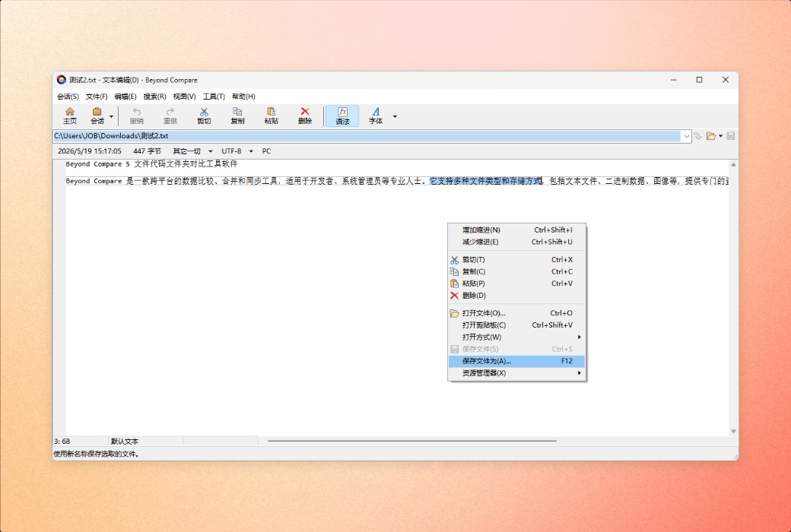Expand 资源管理器(X) submenu
The image size is (791, 532).
(x=516, y=373)
